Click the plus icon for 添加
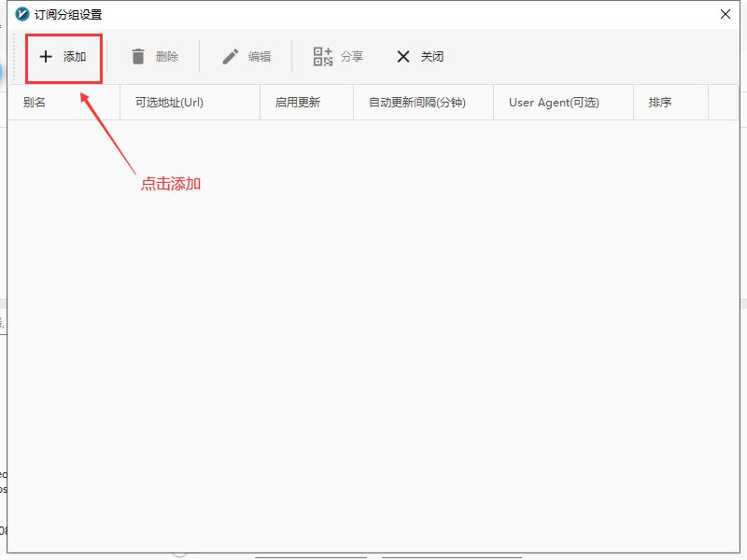Viewport: 747px width, 560px height. click(x=46, y=57)
